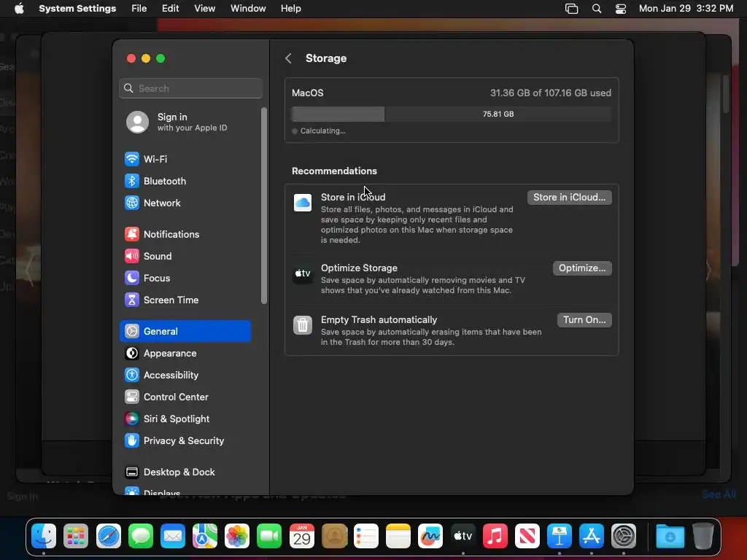Screen dimensions: 747x560
Task: Go back from Storage page
Action: (288, 58)
